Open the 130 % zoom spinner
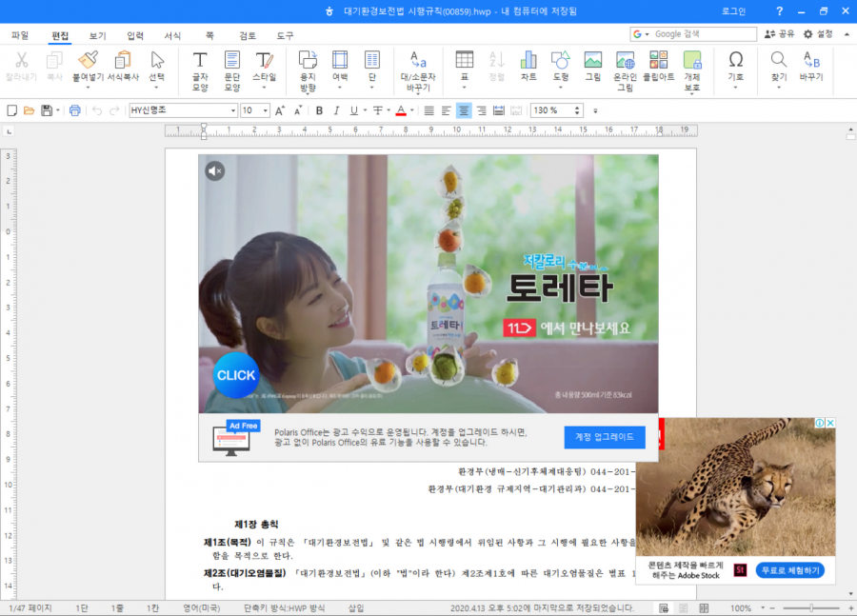Viewport: 857px width, 616px height. 577,110
